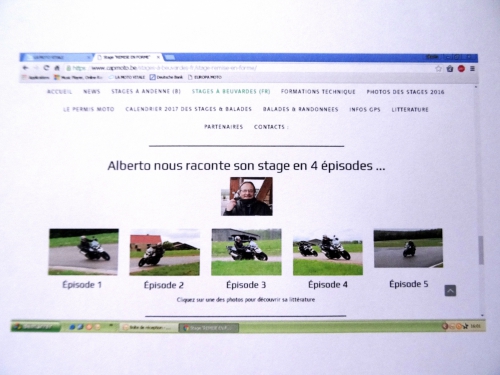The height and width of the screenshot is (375, 500).
Task: Open the EUROPA MOTO bookmark
Action: (x=205, y=77)
